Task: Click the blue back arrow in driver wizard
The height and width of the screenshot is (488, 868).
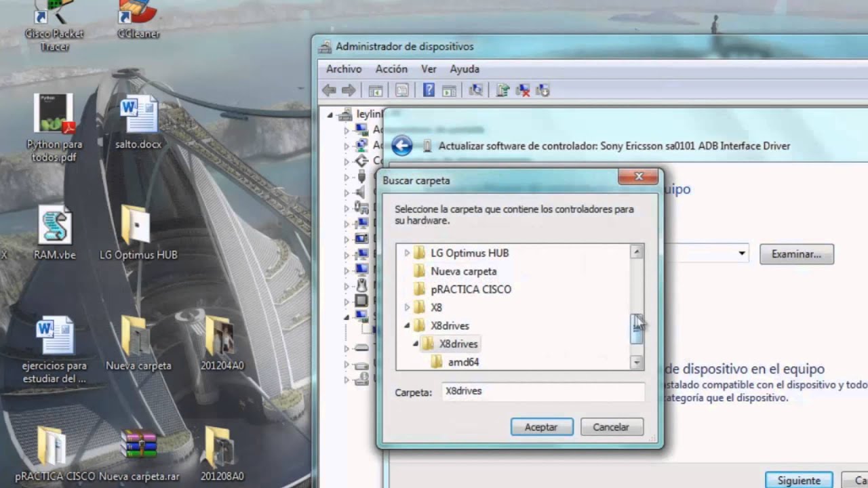Action: [402, 146]
